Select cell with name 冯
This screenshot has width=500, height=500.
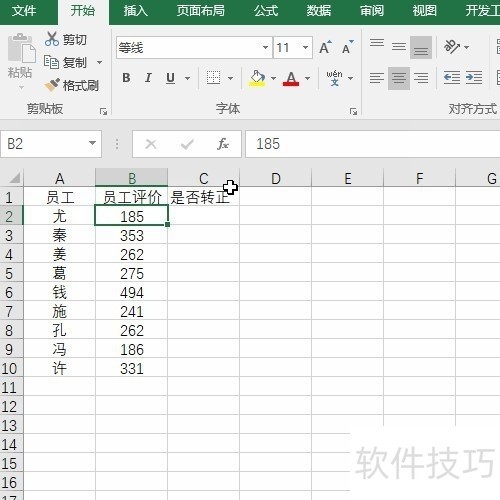click(x=59, y=349)
